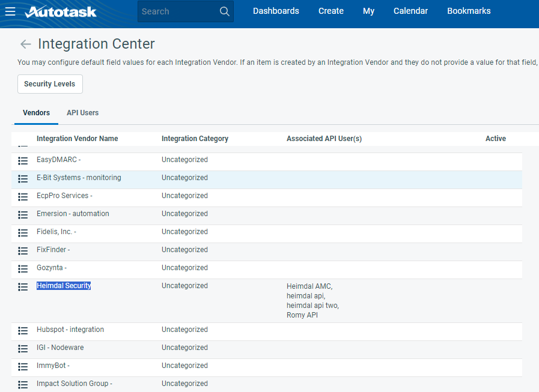Open context menu icon for ImmyBot row
The width and height of the screenshot is (539, 392).
click(23, 367)
